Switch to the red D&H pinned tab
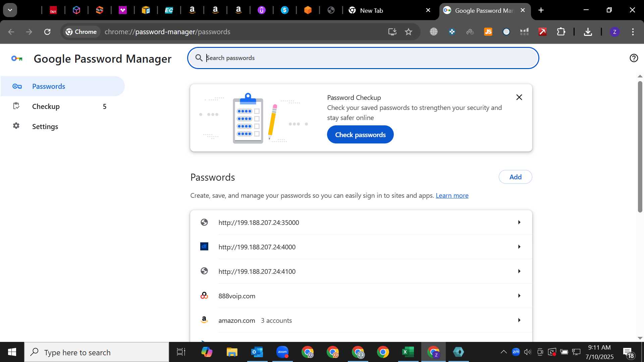The image size is (644, 362). [x=53, y=10]
